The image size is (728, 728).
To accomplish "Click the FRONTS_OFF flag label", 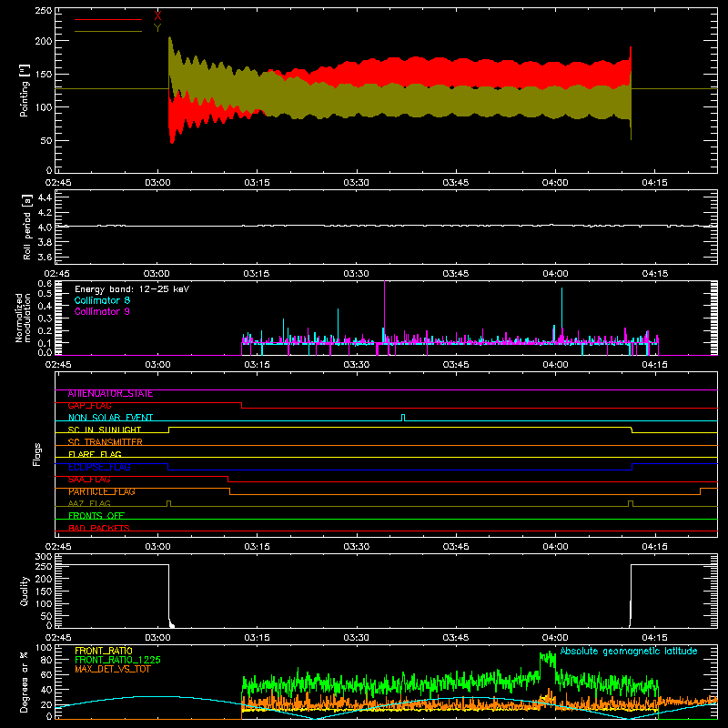I will (x=96, y=516).
